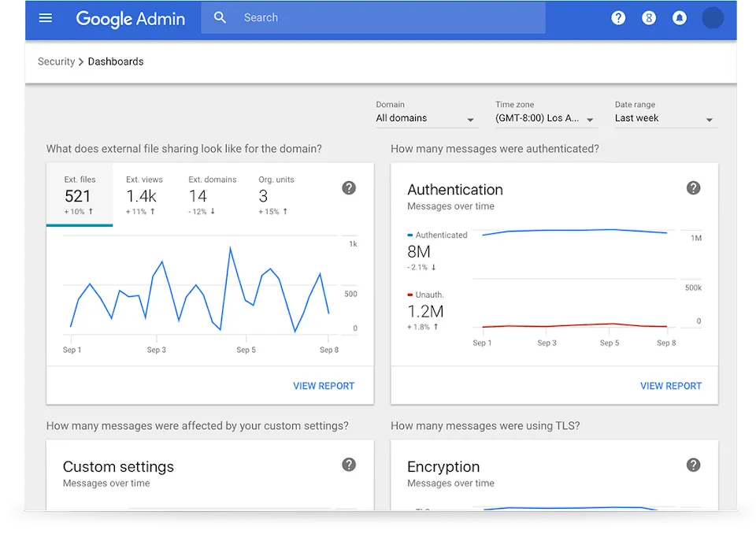Click help icon on file sharing card
The width and height of the screenshot is (756, 534).
(x=349, y=187)
